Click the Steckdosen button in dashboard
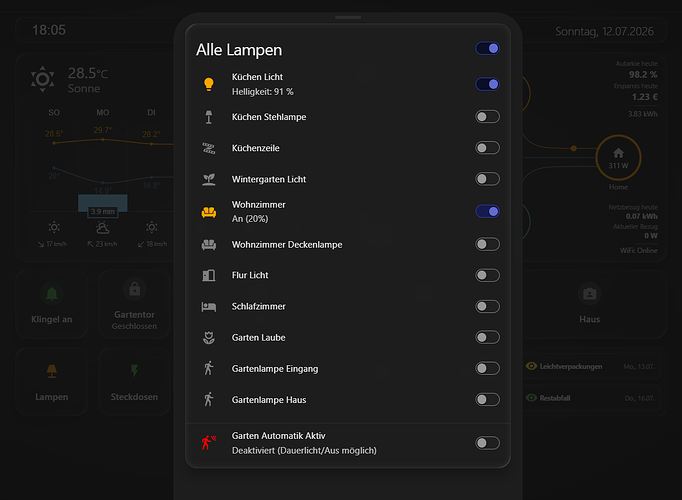This screenshot has width=682, height=500. (134, 381)
